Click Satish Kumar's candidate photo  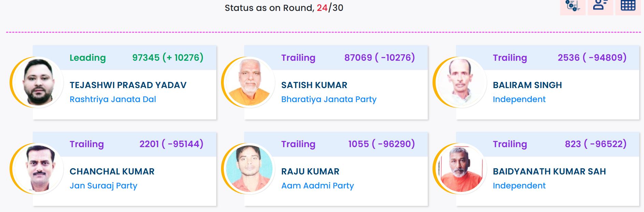[250, 82]
